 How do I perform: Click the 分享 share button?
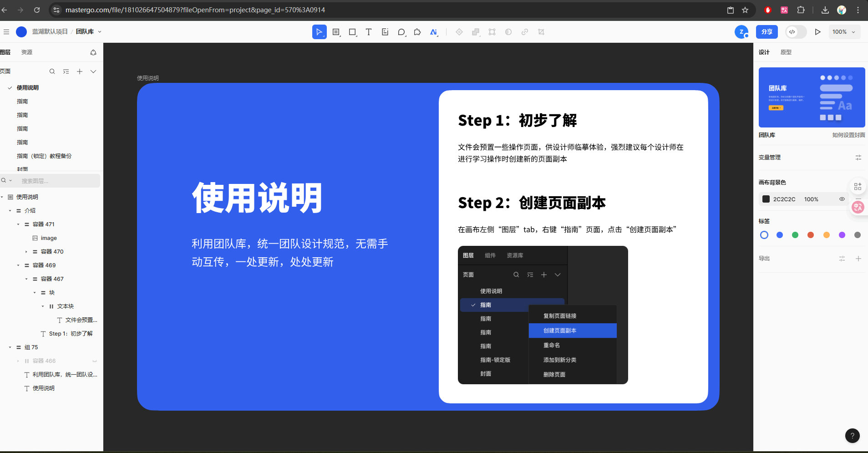pyautogui.click(x=766, y=32)
